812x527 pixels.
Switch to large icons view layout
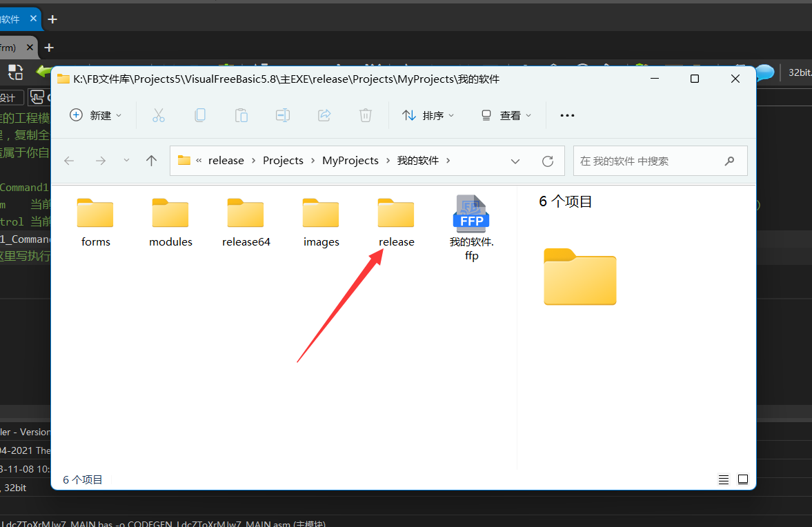coord(743,479)
